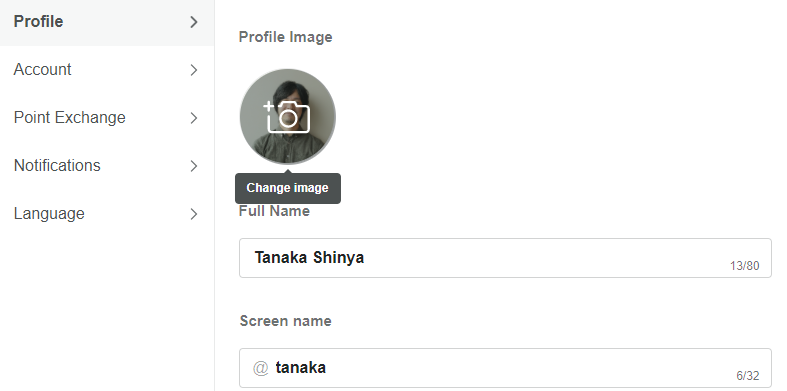Click the camera icon on profile picture
The width and height of the screenshot is (787, 391).
(287, 116)
